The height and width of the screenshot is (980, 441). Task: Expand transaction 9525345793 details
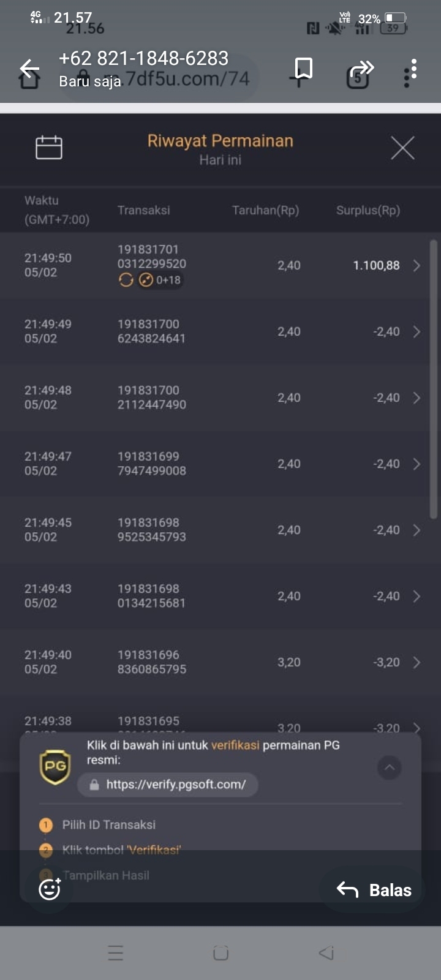coord(417,530)
